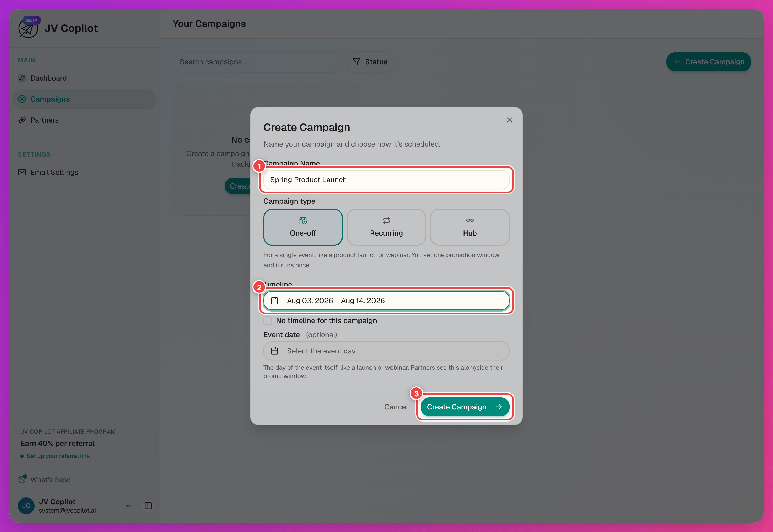Click the BETA badge
This screenshot has width=773, height=532.
click(x=32, y=20)
